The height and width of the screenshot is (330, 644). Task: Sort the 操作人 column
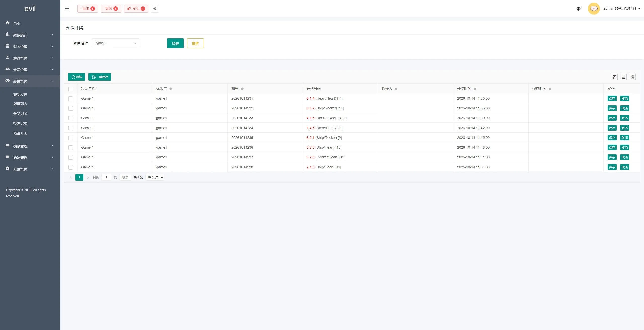pyautogui.click(x=396, y=89)
